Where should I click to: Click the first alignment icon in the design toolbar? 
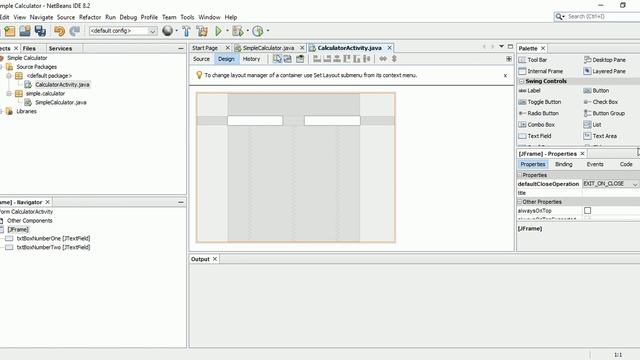[x=317, y=59]
